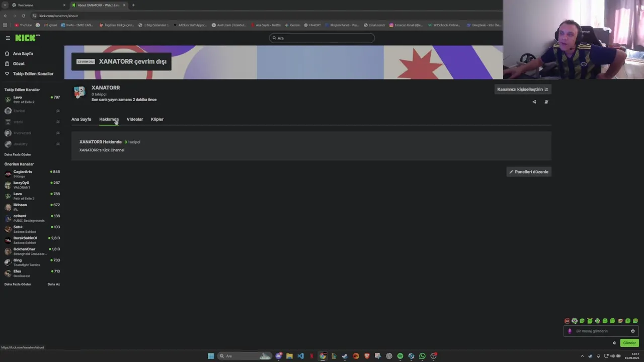Click Kanalınızı kişiselleştirin button
This screenshot has width=644, height=362.
coord(522,89)
